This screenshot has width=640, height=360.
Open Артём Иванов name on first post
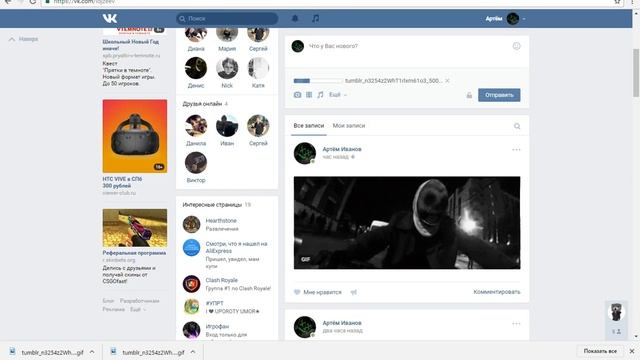coord(342,149)
